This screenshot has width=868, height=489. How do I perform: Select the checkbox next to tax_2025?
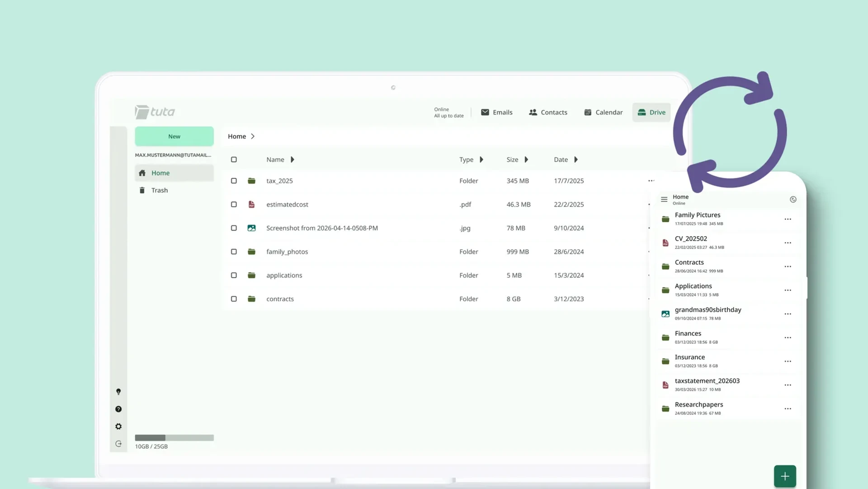click(234, 180)
